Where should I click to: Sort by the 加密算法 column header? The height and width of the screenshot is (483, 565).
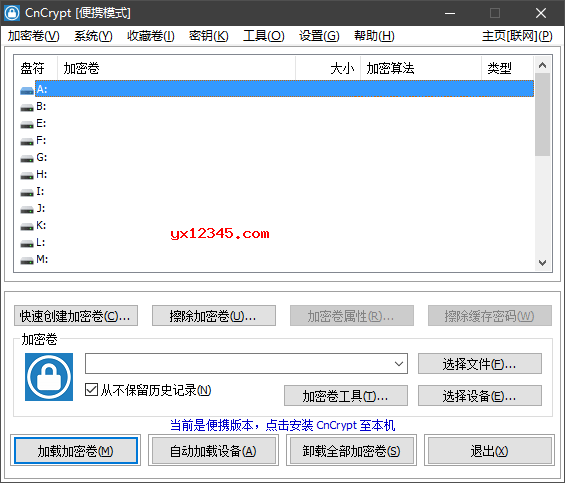(421, 68)
